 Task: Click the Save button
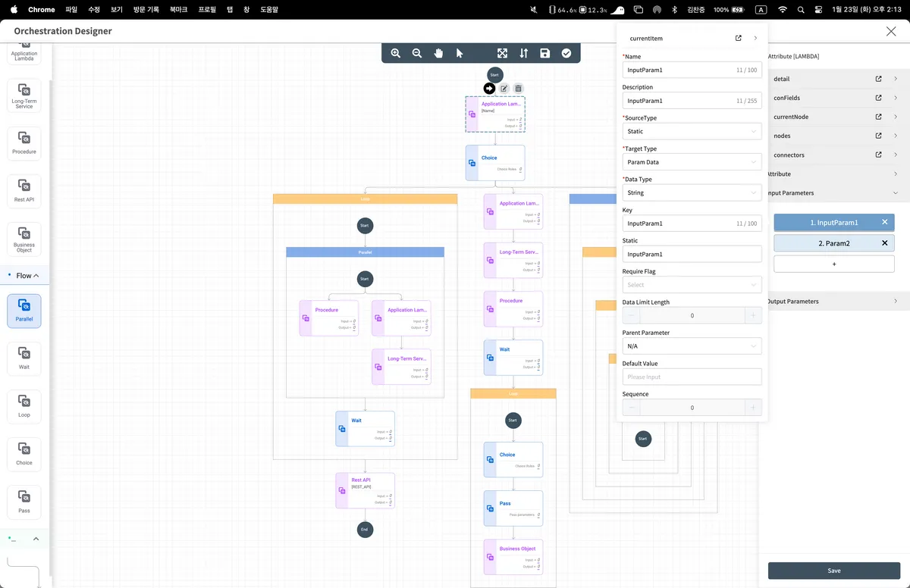pyautogui.click(x=833, y=571)
